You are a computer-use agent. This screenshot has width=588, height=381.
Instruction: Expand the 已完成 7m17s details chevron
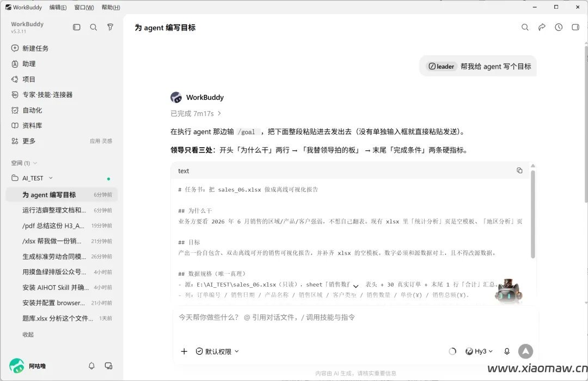click(x=220, y=113)
